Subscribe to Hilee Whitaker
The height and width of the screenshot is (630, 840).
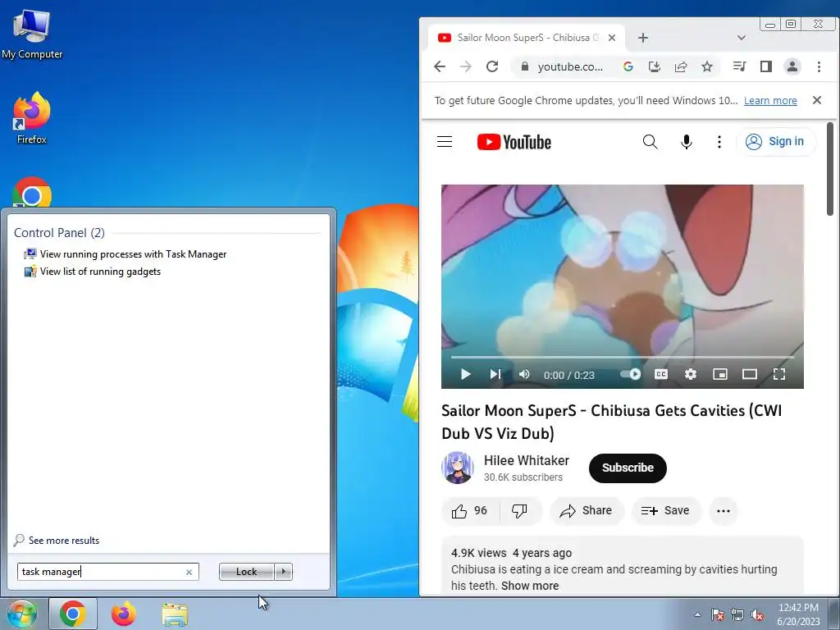point(628,468)
